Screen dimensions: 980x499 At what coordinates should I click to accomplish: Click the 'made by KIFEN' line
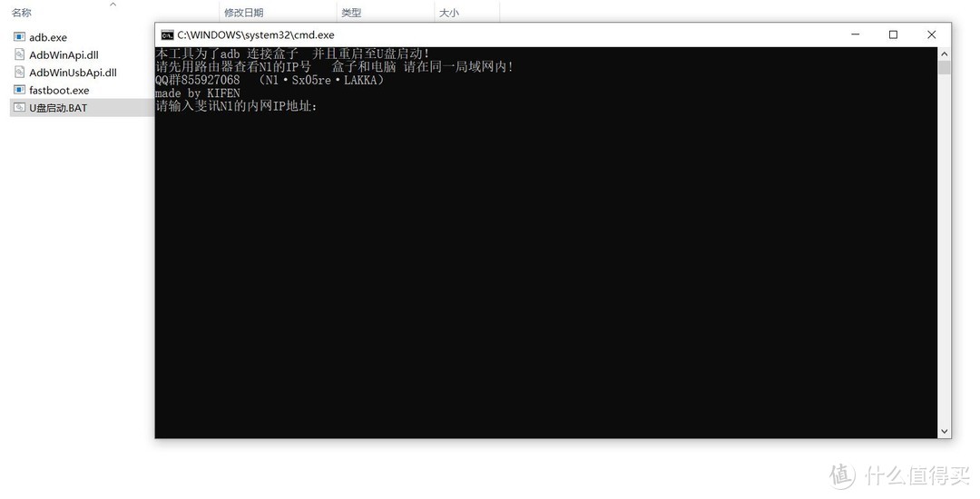(x=198, y=93)
